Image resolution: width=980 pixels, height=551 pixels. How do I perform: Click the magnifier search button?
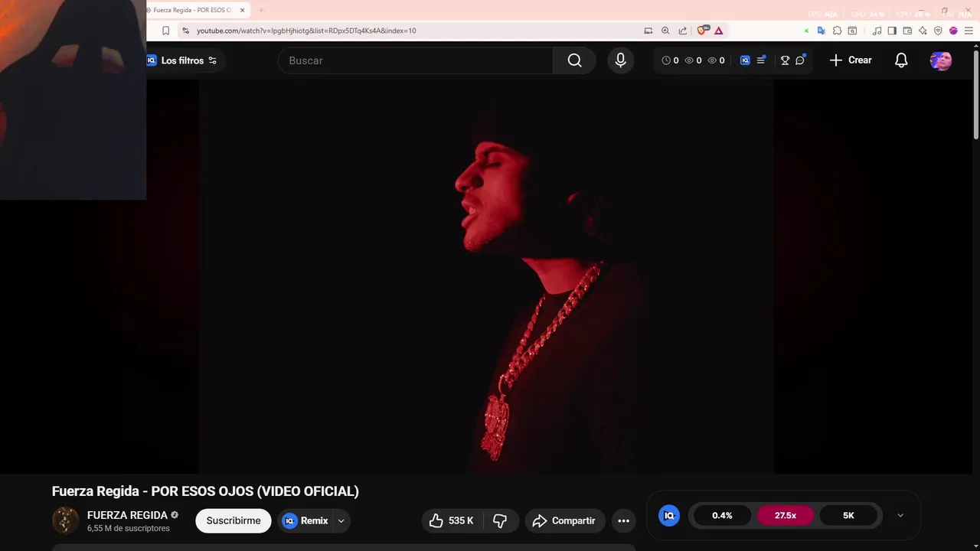[x=574, y=60]
